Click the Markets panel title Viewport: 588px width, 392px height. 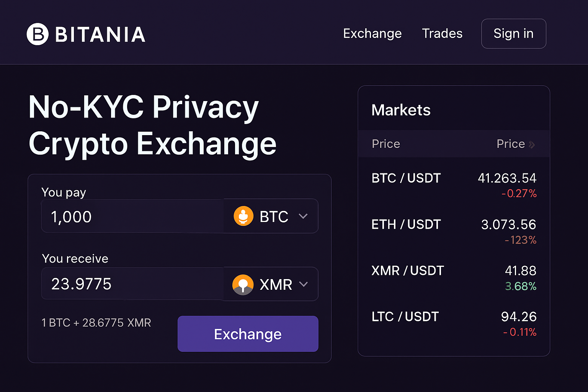tap(401, 110)
